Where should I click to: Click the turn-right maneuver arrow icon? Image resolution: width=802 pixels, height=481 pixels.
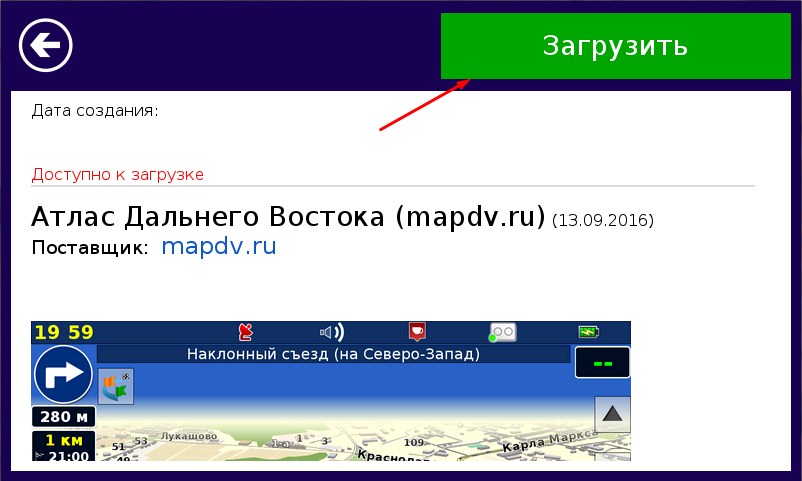tap(63, 375)
